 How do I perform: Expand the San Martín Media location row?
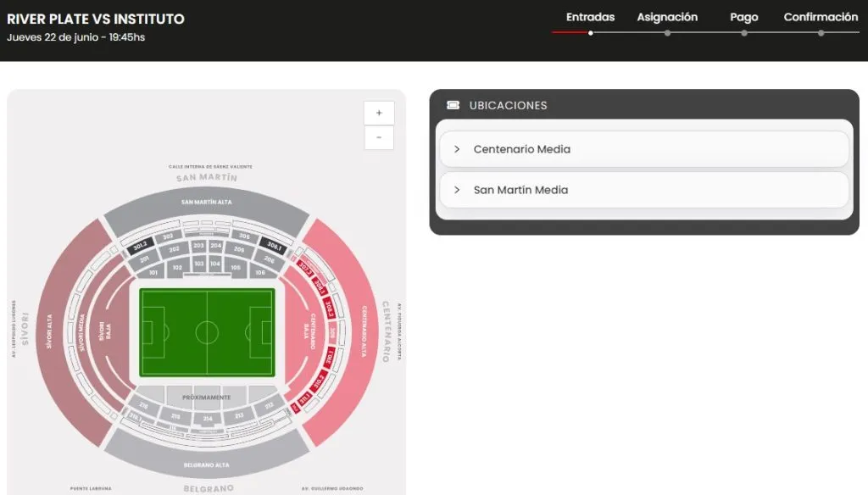(x=643, y=190)
